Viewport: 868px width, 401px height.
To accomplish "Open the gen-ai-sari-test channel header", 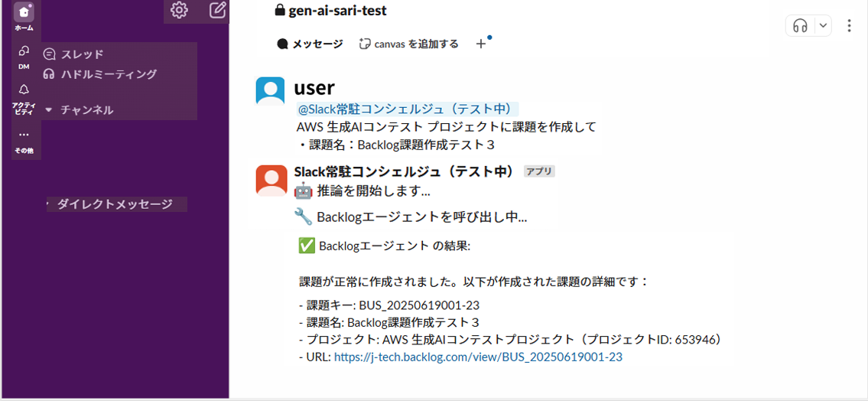I will [331, 11].
